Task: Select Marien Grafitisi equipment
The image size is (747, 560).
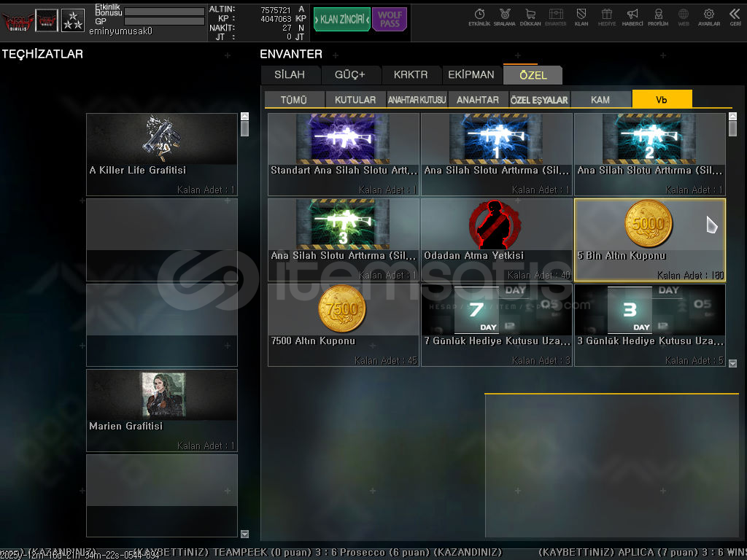Action: tap(161, 410)
